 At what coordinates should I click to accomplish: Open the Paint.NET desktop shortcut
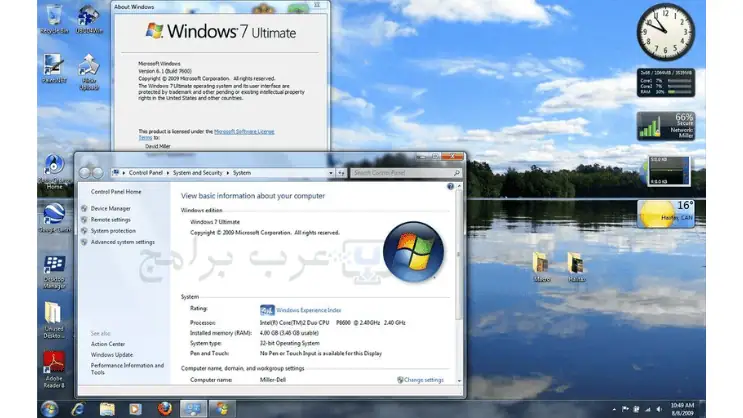click(x=54, y=69)
